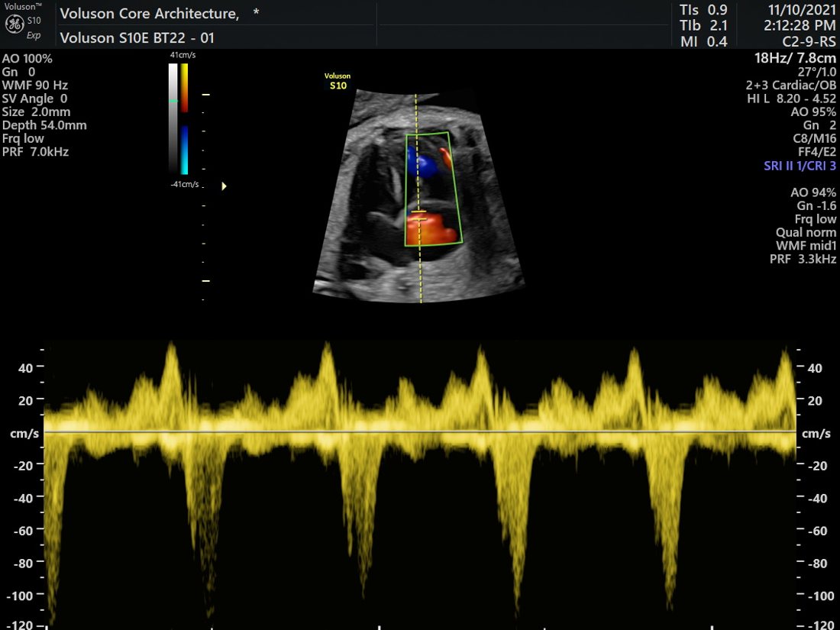Viewport: 840px width, 630px height.
Task: Click the grayscale map bar
Action: [173, 118]
